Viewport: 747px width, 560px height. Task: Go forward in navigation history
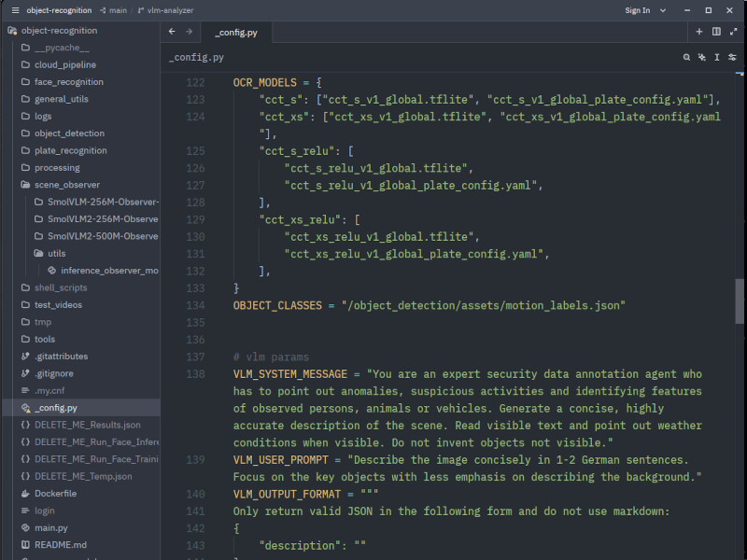(x=190, y=32)
